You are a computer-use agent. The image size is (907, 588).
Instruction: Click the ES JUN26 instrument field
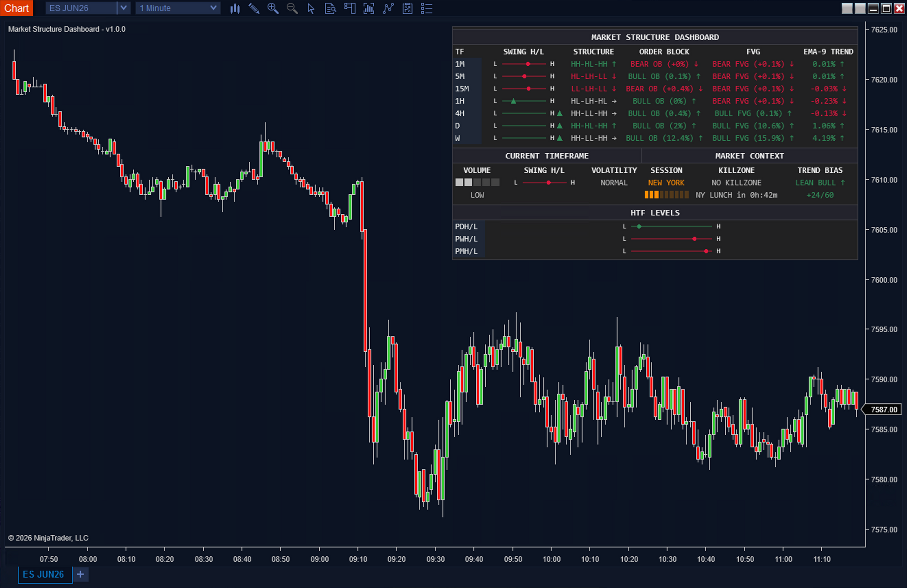click(x=81, y=8)
